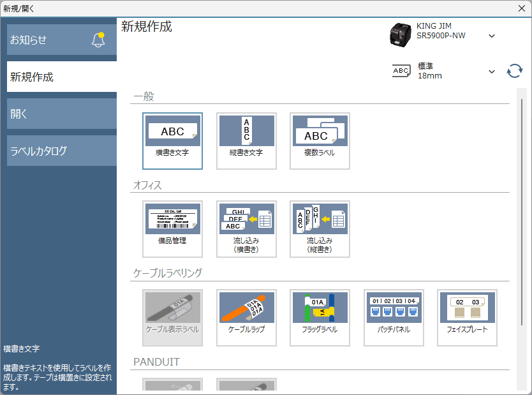
Task: Open the 備品管理 asset management template
Action: [172, 229]
